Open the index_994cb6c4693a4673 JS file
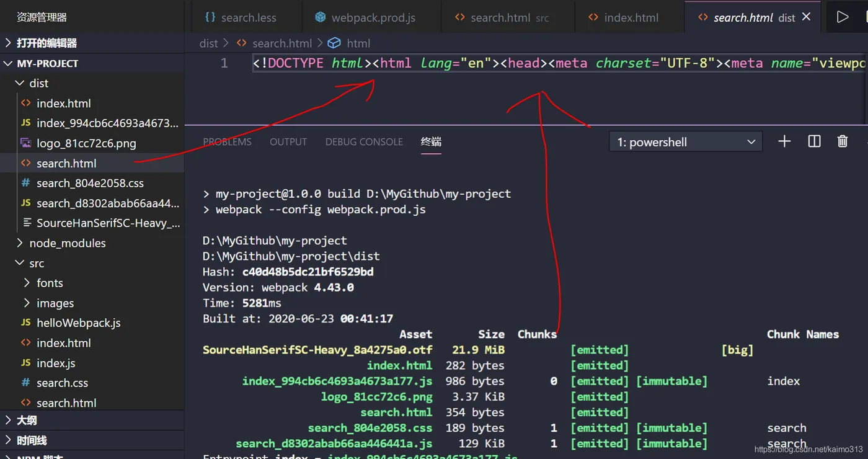The width and height of the screenshot is (868, 459). 92,123
